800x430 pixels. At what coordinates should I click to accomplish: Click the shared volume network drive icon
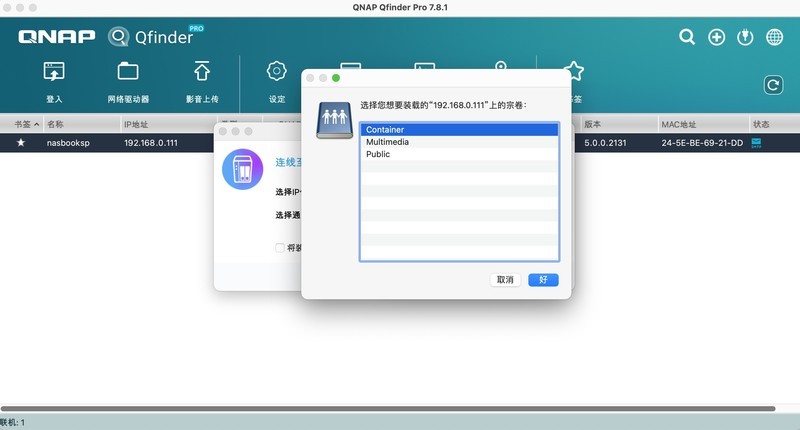point(334,120)
